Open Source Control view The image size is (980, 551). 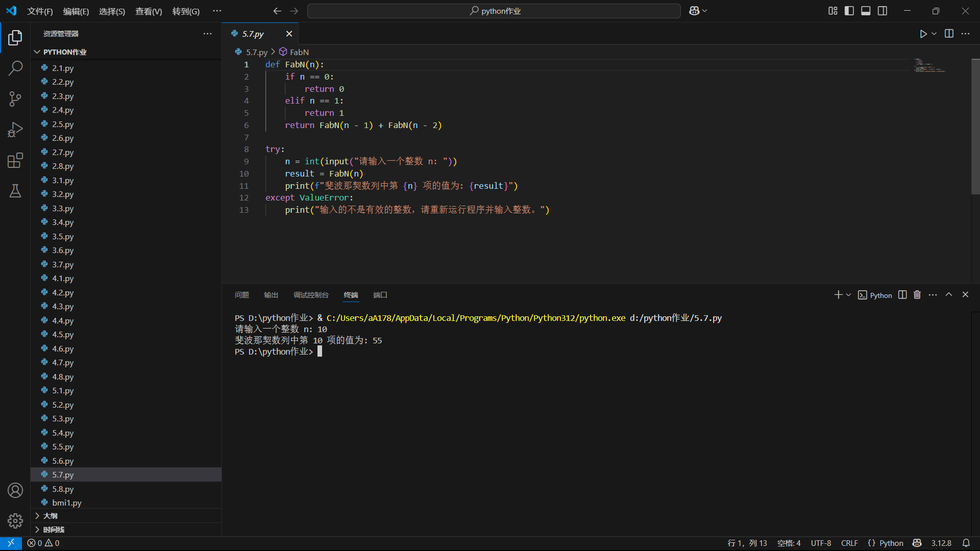pyautogui.click(x=15, y=99)
